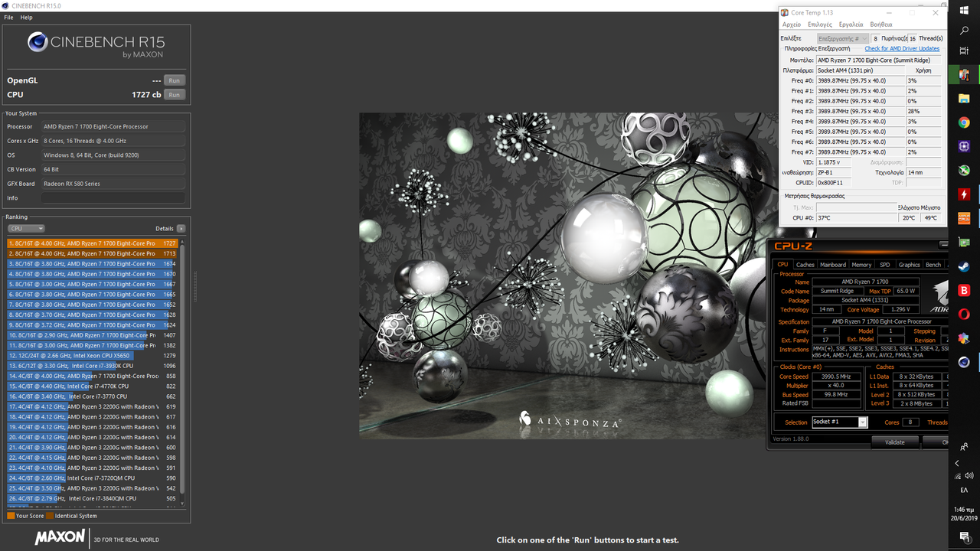980x551 pixels.
Task: Select the Intel Core i7-4770K ranking row
Action: (x=93, y=386)
